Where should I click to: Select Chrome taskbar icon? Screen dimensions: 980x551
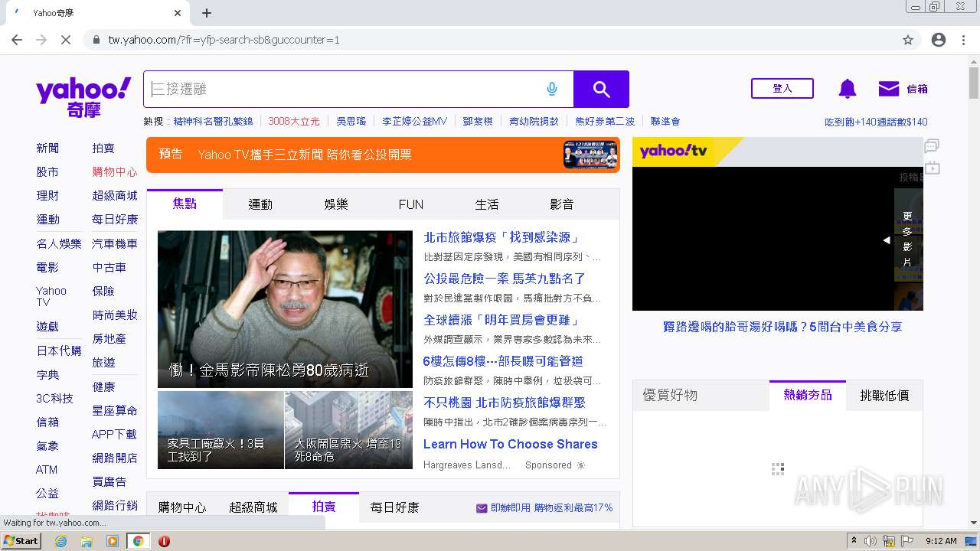pos(138,541)
